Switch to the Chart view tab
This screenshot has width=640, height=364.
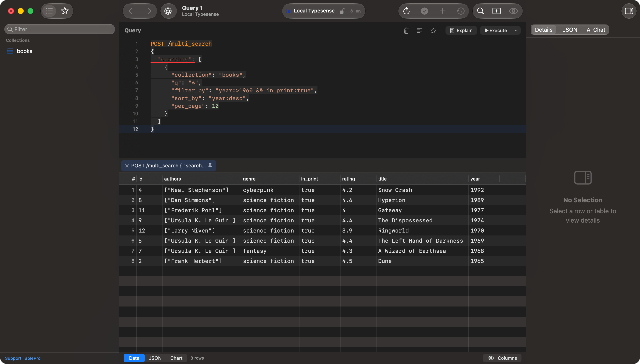pos(176,358)
